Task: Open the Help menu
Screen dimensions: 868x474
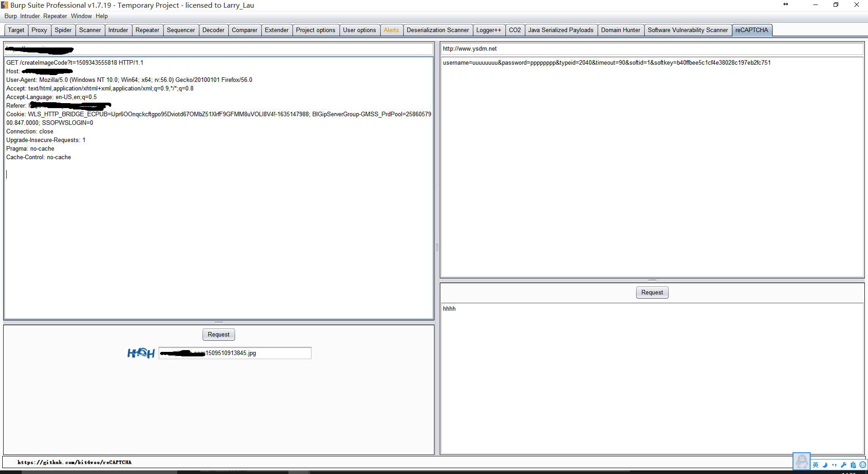Action: (102, 16)
